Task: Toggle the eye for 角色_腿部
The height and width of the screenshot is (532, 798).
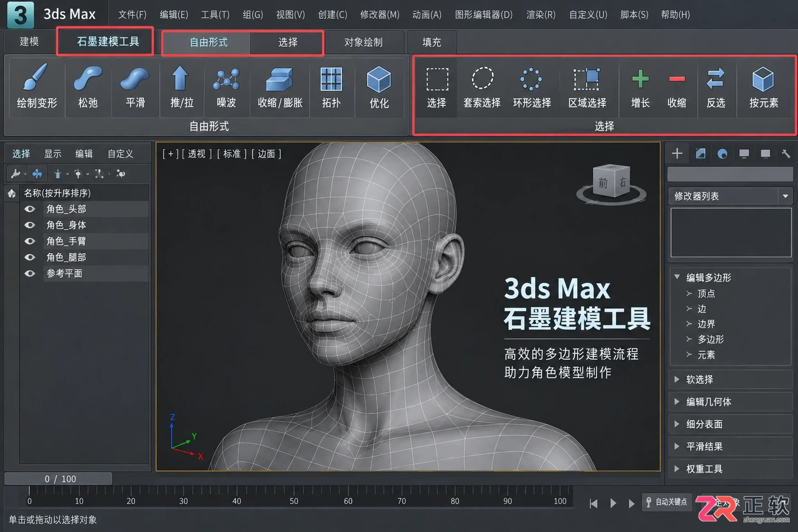Action: click(30, 257)
